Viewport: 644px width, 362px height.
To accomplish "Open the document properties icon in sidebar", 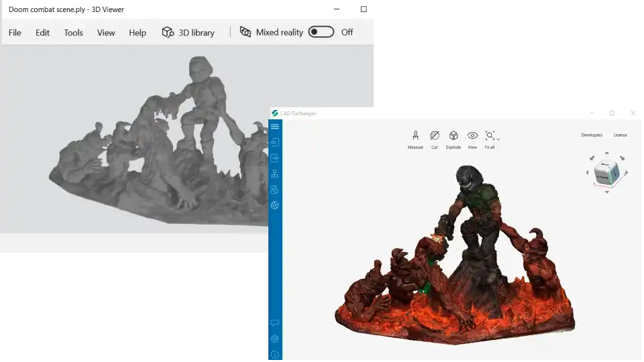I will [x=275, y=190].
